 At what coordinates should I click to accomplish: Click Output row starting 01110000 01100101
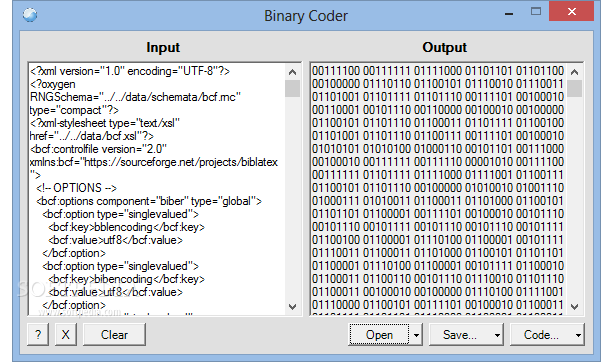click(x=438, y=305)
